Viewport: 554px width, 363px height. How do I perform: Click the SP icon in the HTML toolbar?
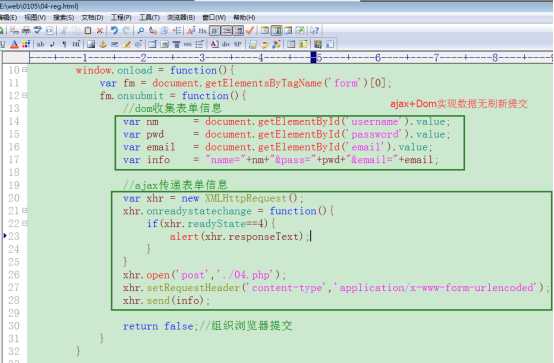pos(238,44)
